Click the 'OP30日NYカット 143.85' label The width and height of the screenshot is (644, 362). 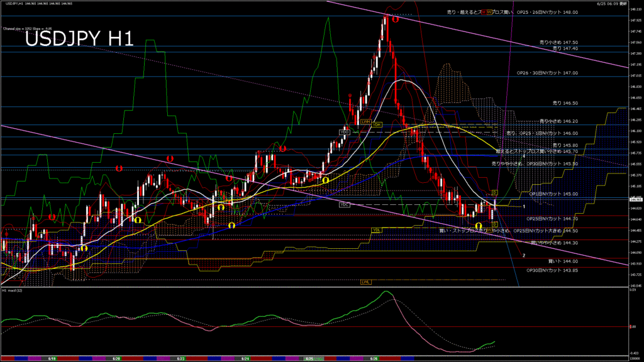pyautogui.click(x=552, y=270)
